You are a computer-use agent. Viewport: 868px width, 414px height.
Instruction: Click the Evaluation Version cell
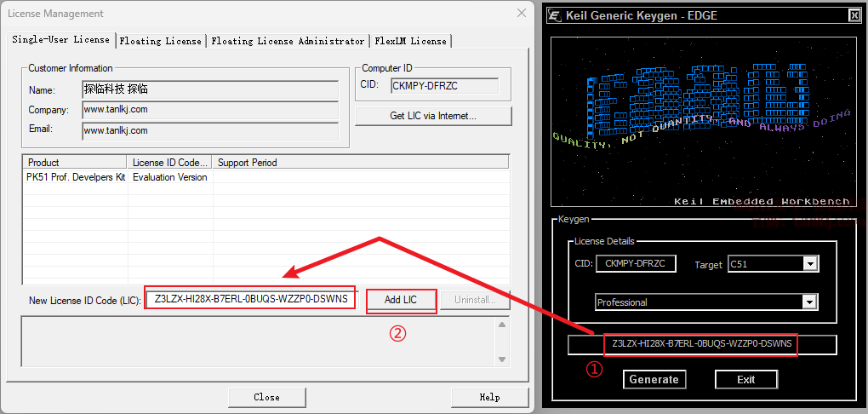170,177
